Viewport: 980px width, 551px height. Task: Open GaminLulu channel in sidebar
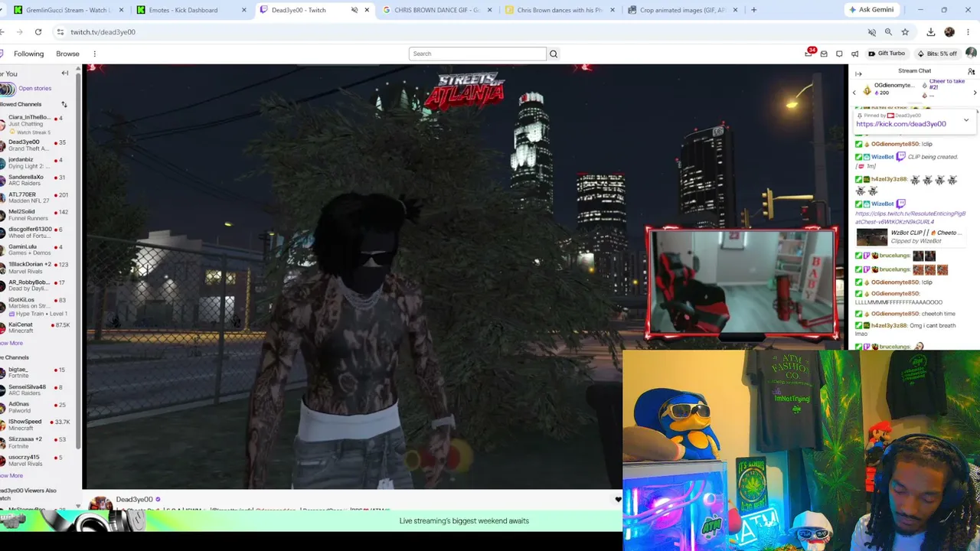tap(34, 250)
